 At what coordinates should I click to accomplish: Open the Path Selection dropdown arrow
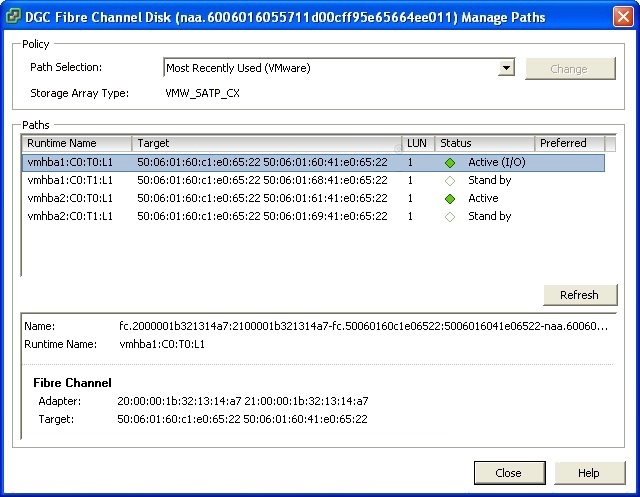(506, 68)
